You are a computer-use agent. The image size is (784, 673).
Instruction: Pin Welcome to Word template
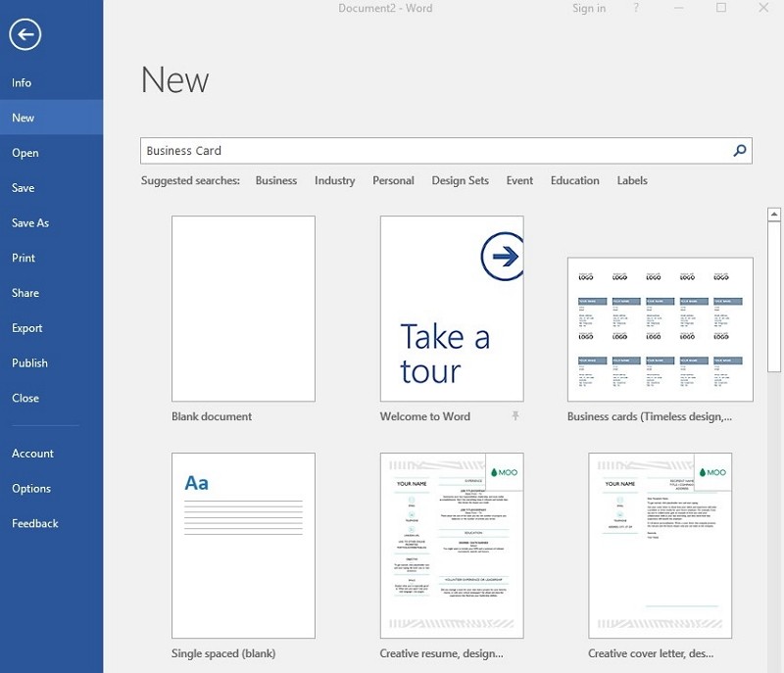(515, 415)
